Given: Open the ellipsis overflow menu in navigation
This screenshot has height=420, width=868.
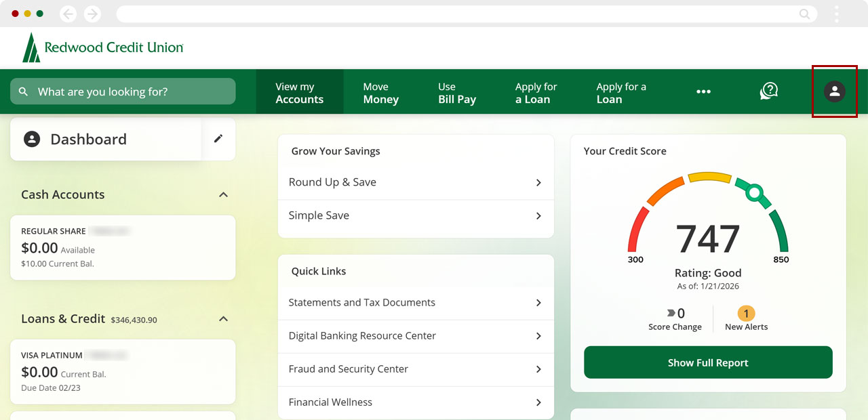Looking at the screenshot, I should pos(703,91).
